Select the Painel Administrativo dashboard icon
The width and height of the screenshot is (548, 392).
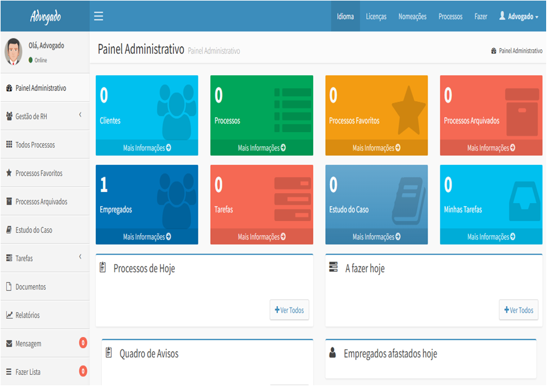coord(9,88)
